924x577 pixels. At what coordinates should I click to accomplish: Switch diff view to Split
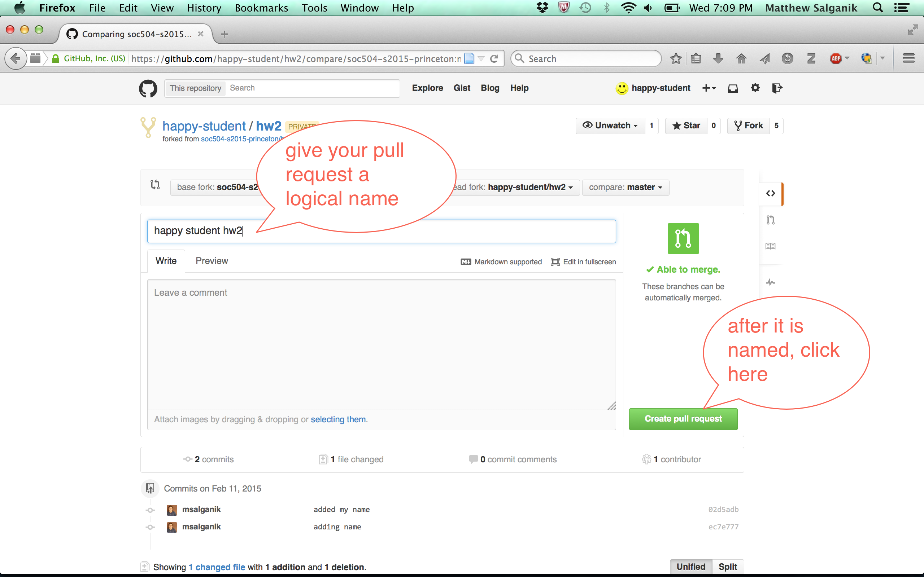[727, 567]
